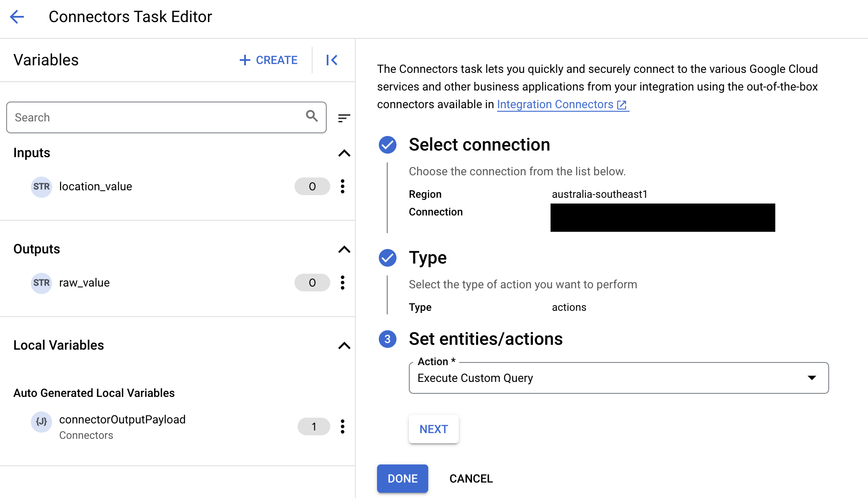
Task: Toggle the raw_value output variable switch
Action: (x=313, y=282)
